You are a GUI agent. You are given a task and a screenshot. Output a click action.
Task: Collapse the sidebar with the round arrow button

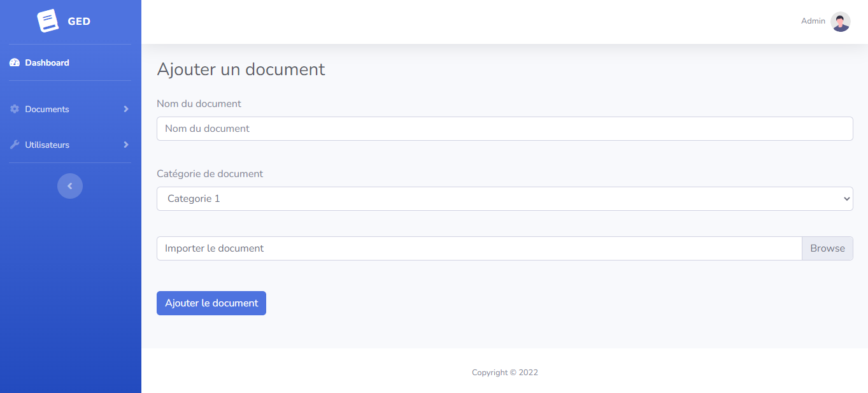[70, 186]
